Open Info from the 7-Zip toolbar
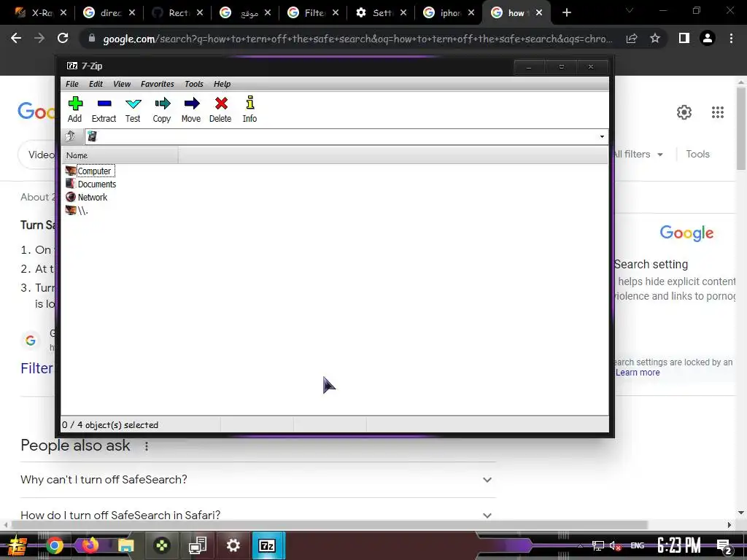The height and width of the screenshot is (560, 747). [249, 109]
